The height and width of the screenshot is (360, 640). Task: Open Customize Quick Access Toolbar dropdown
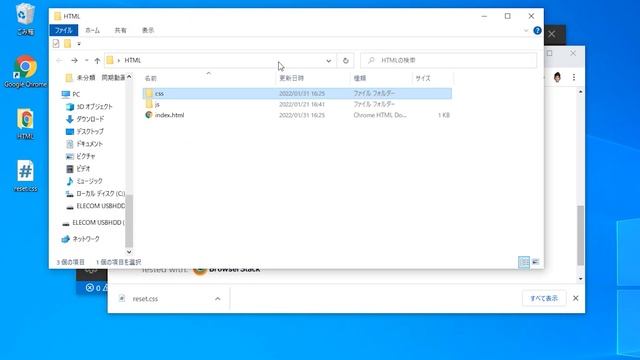pos(79,44)
